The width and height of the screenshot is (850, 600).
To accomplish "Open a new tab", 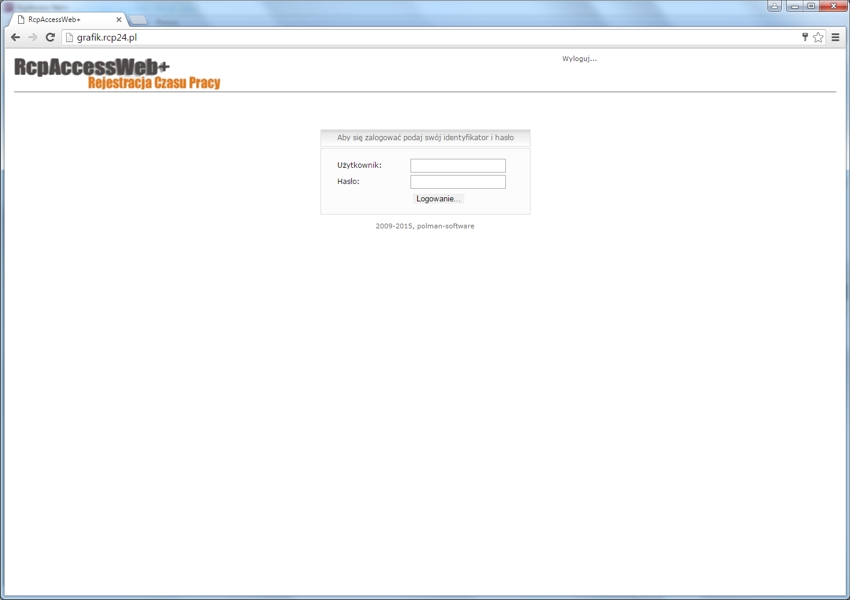I will pos(138,19).
